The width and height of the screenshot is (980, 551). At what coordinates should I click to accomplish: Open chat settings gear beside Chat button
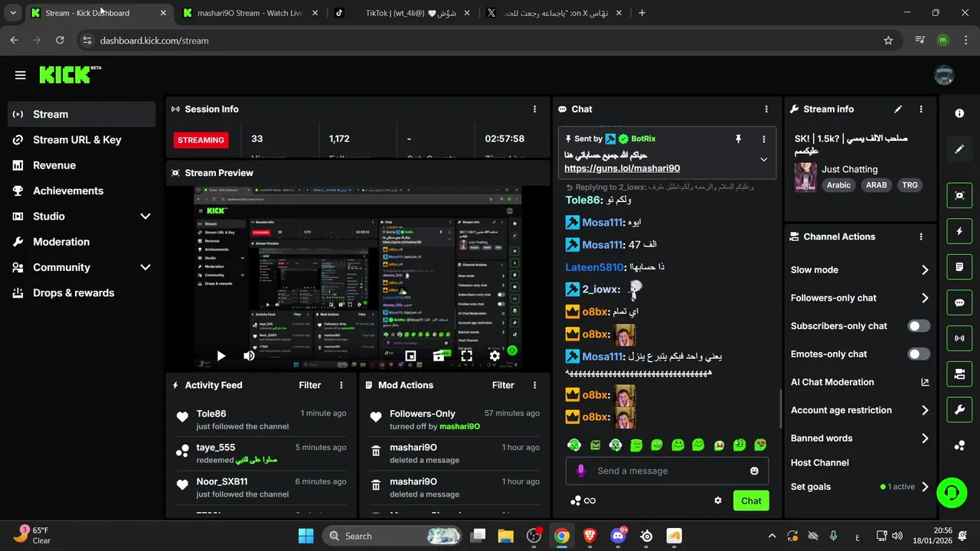pos(718,500)
